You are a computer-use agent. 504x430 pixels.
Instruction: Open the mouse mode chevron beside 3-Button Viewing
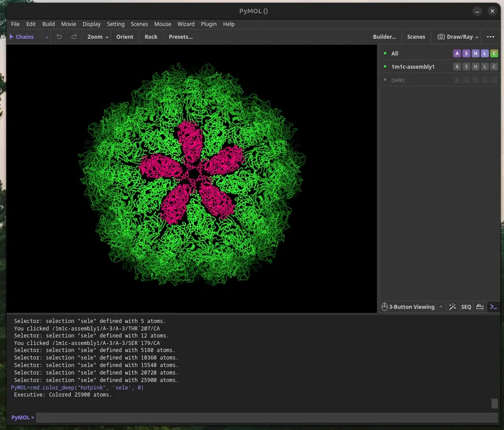point(440,307)
